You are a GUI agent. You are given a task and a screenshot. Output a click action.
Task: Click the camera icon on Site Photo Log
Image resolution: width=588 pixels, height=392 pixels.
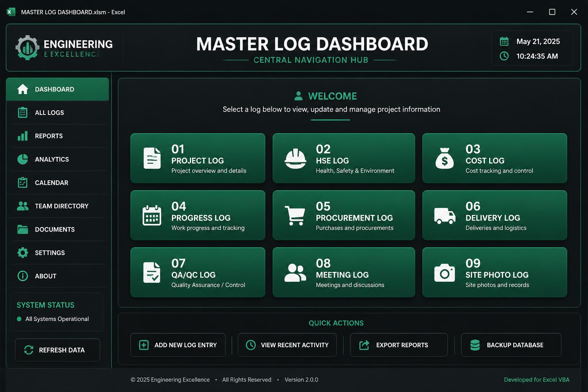click(x=444, y=273)
